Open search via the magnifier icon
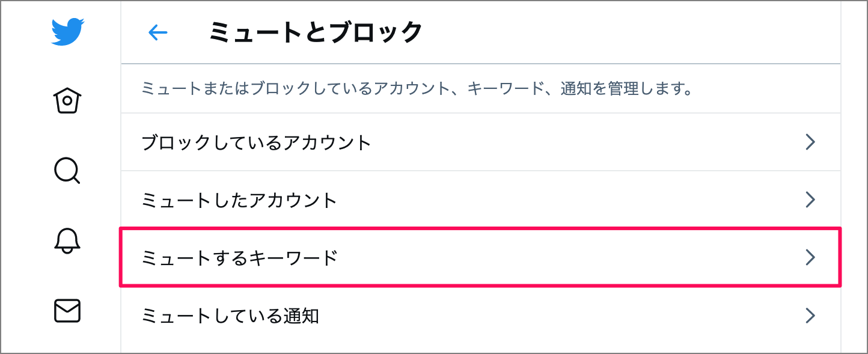868x354 pixels. tap(67, 171)
